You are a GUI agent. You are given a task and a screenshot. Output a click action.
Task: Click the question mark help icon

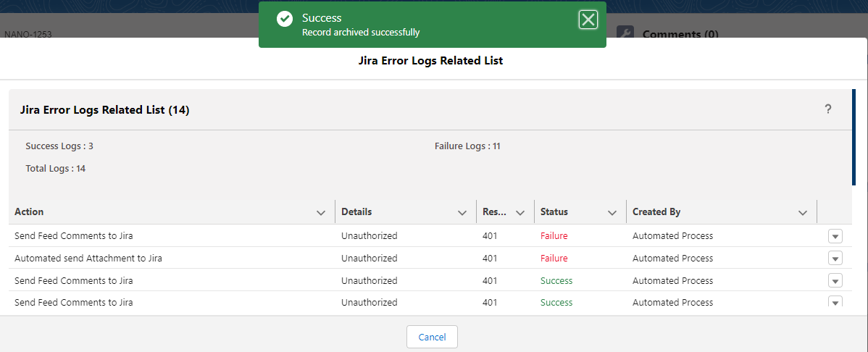[x=828, y=109]
